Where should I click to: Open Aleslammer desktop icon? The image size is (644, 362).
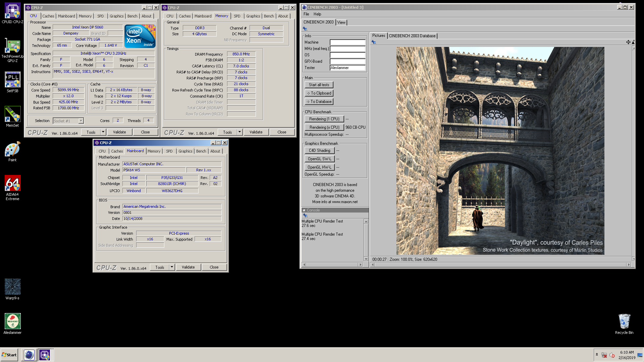tap(12, 324)
